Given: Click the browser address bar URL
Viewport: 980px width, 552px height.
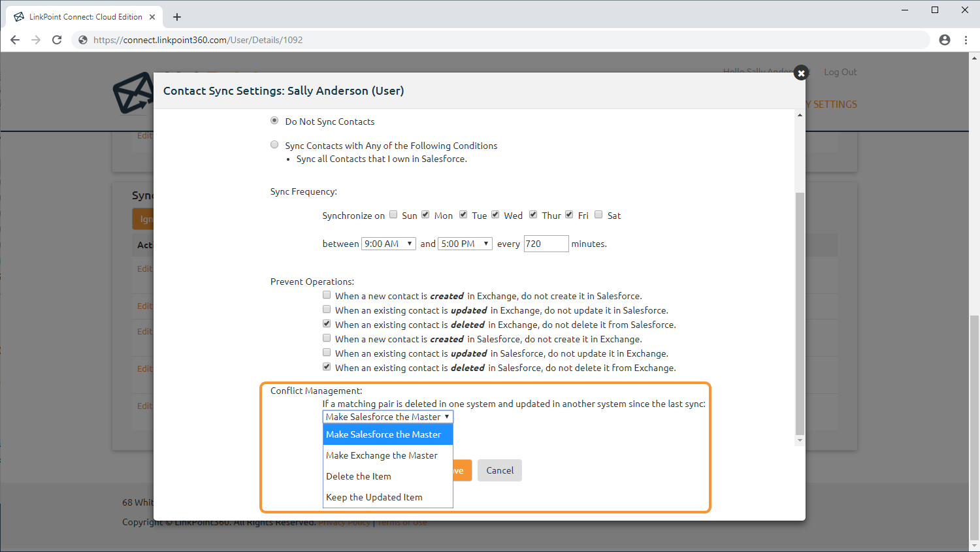Looking at the screenshot, I should [198, 40].
